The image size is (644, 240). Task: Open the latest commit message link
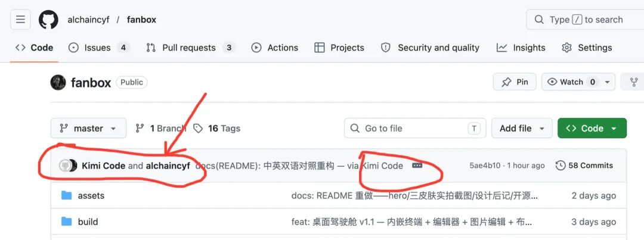click(x=299, y=166)
